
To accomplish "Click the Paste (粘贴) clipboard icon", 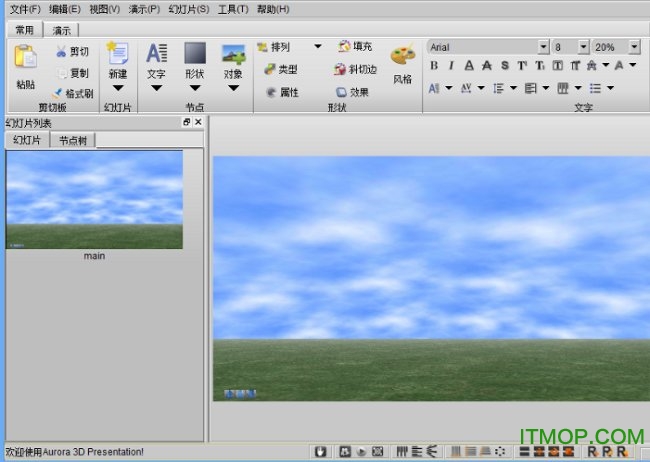I will pos(25,57).
